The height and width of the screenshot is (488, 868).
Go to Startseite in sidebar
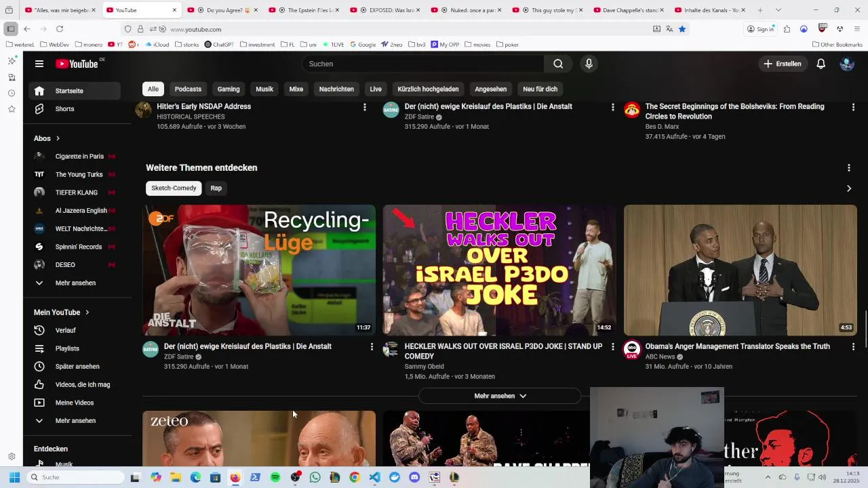(75, 91)
